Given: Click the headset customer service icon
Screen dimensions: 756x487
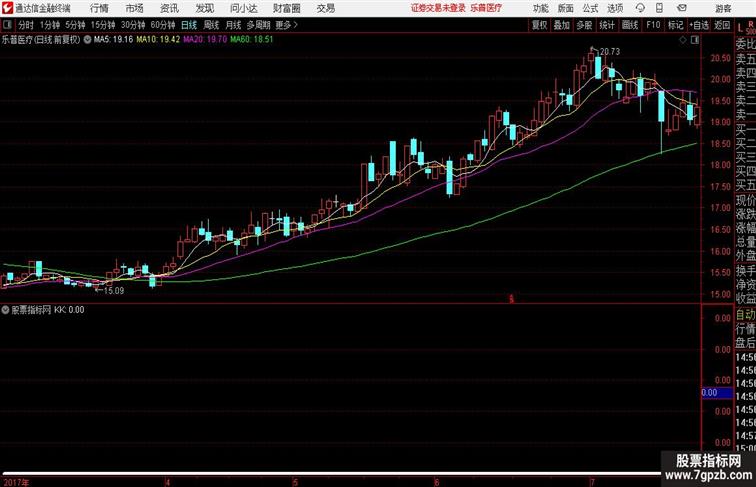Looking at the screenshot, I should (640, 8).
